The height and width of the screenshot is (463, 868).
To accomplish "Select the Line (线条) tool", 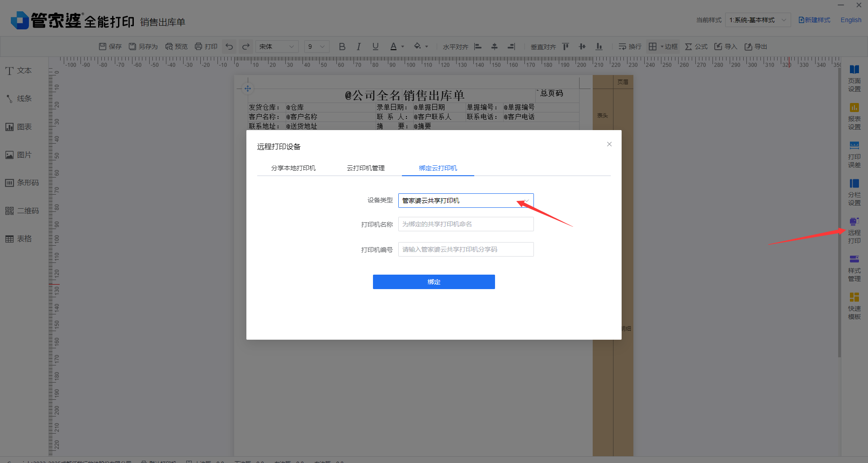I will [19, 98].
